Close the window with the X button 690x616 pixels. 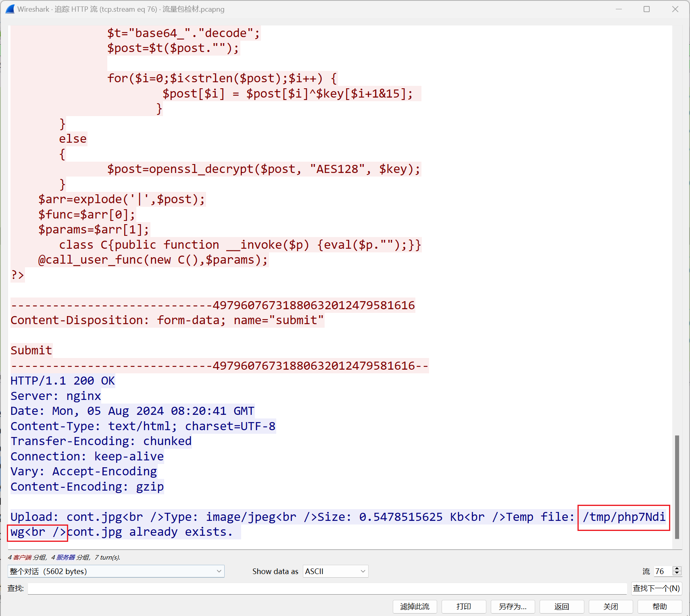675,9
